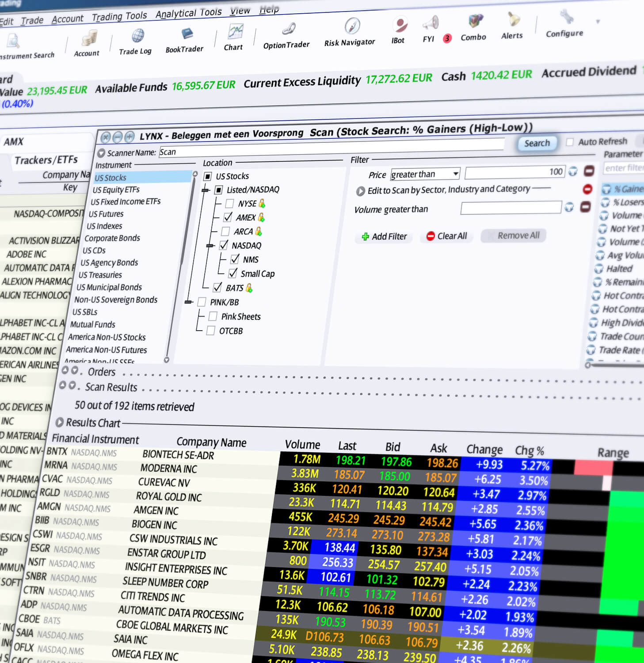Collapse the PINK/BB tree node

[x=189, y=302]
